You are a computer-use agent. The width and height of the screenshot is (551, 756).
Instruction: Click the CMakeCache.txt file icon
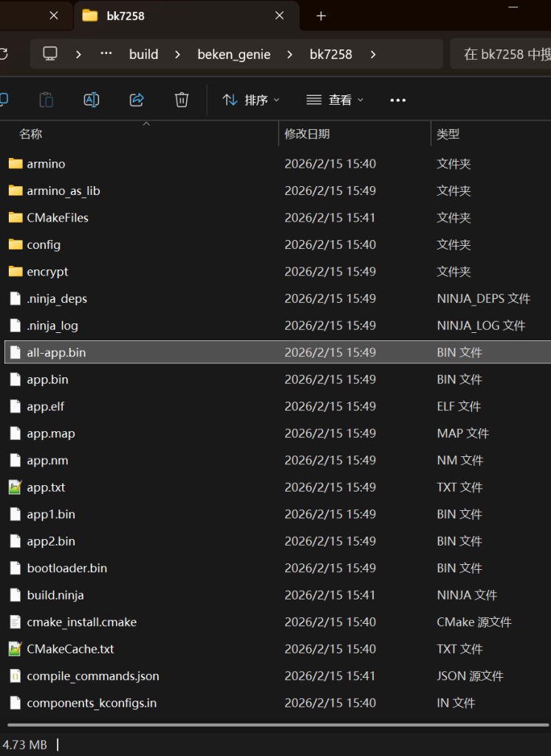16,649
